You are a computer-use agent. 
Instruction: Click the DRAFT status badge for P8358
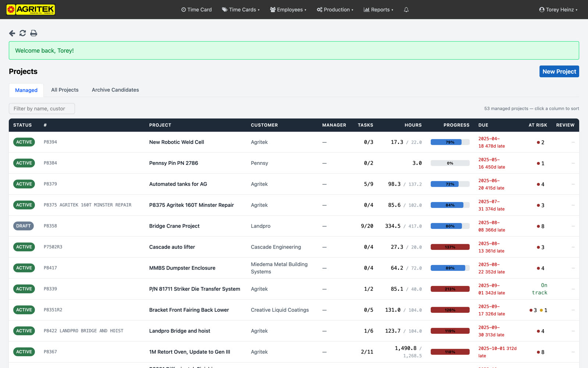click(24, 226)
